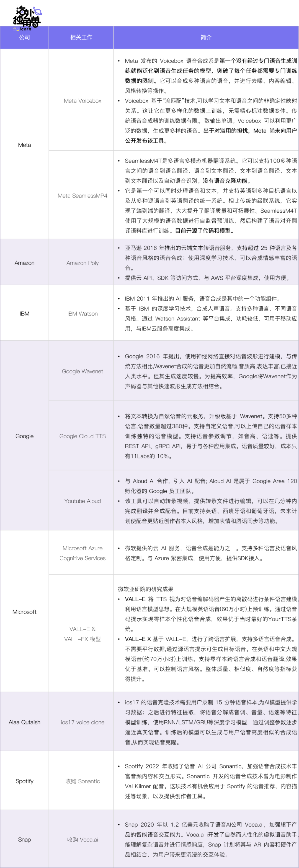
Task: Click the Google Cloud TTS cell
Action: click(81, 436)
